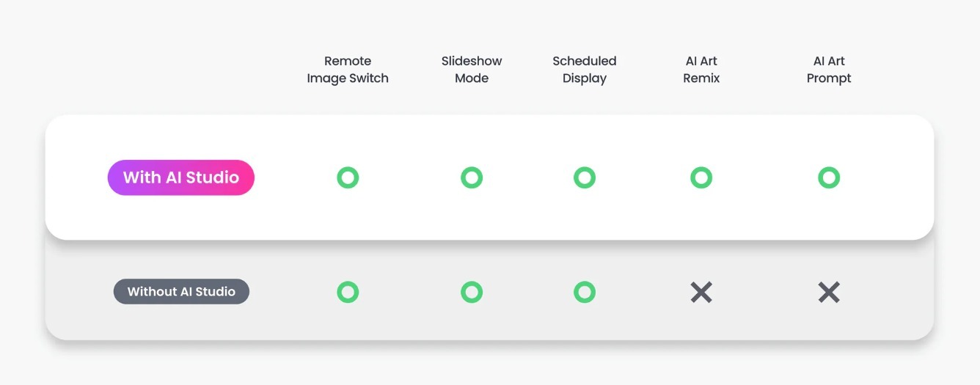Click the X under AI Art Remix
980x385 pixels.
pos(701,293)
